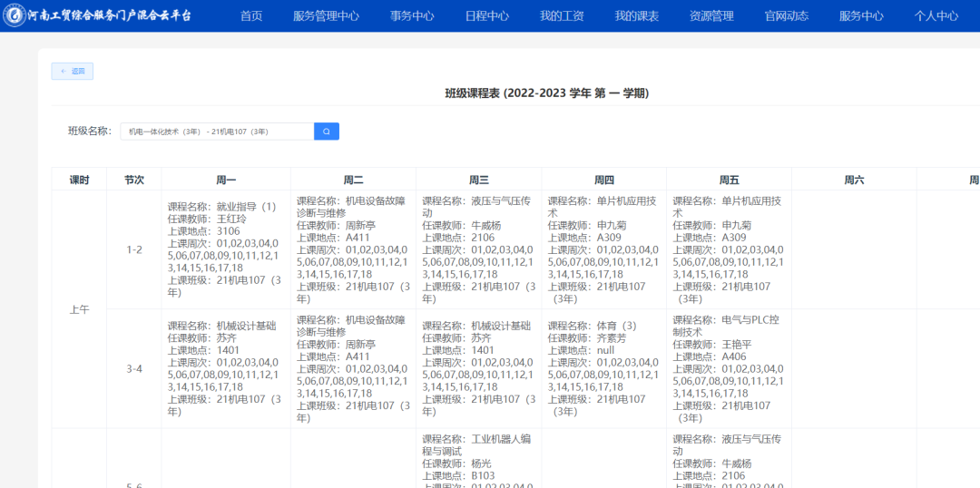Open the 首页 menu item
980x488 pixels.
[x=251, y=16]
